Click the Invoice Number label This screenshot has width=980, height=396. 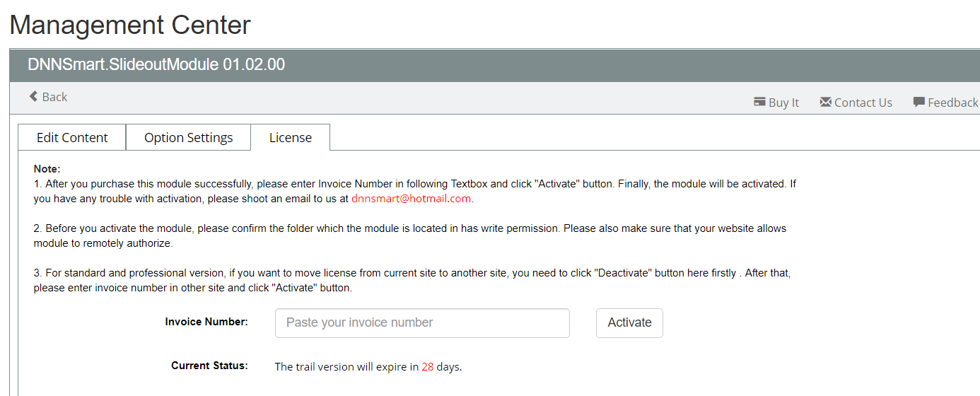click(x=206, y=322)
